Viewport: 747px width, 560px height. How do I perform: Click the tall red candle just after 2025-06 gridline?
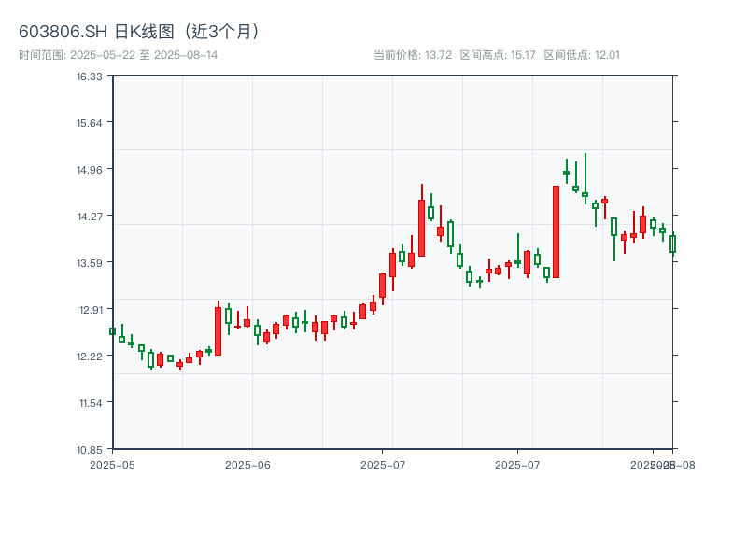coord(218,331)
